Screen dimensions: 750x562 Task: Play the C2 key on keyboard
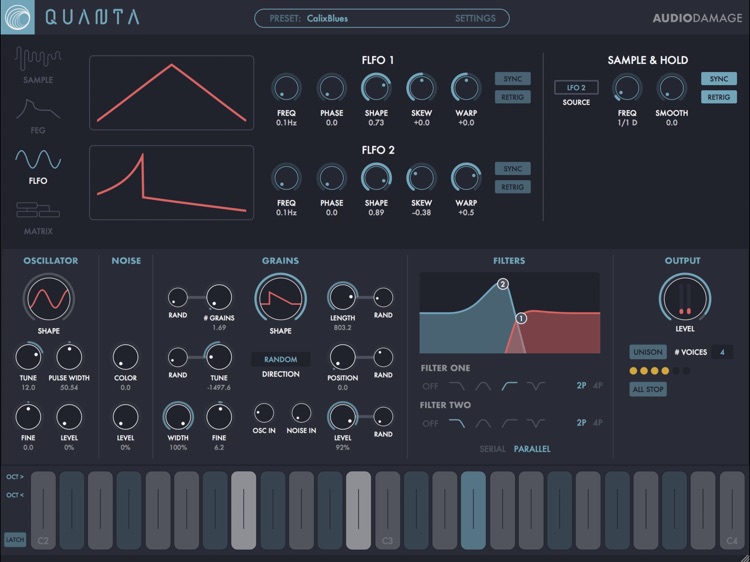43,510
